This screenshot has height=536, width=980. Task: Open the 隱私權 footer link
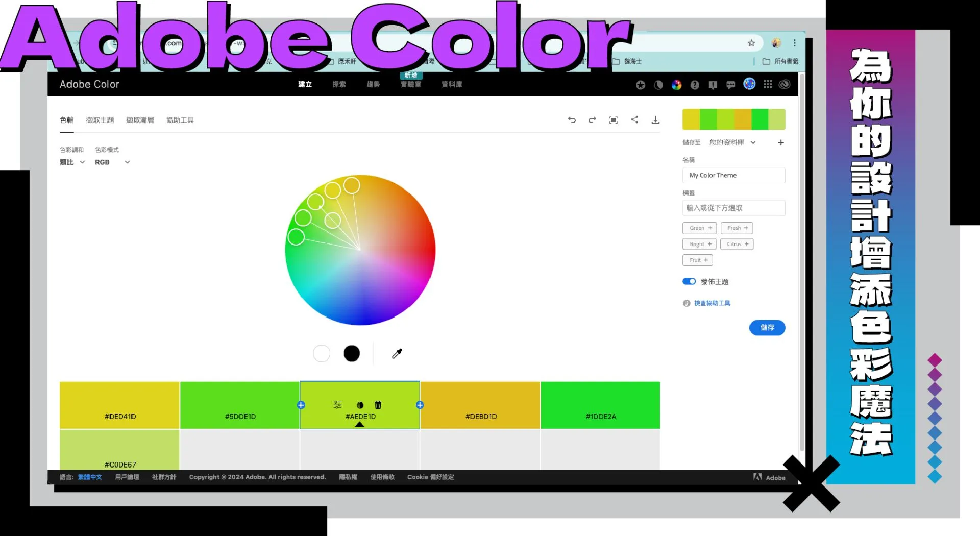[348, 477]
